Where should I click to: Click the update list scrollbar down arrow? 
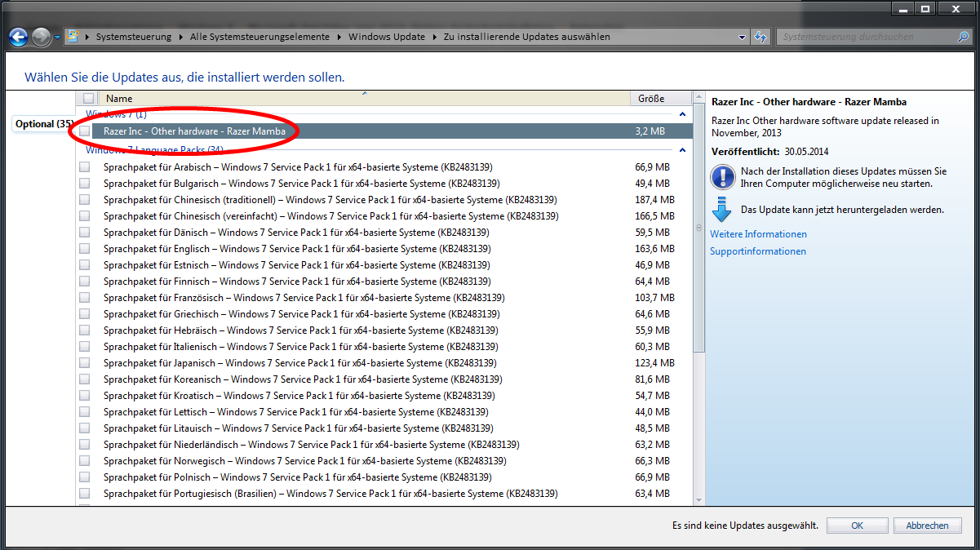tap(698, 499)
